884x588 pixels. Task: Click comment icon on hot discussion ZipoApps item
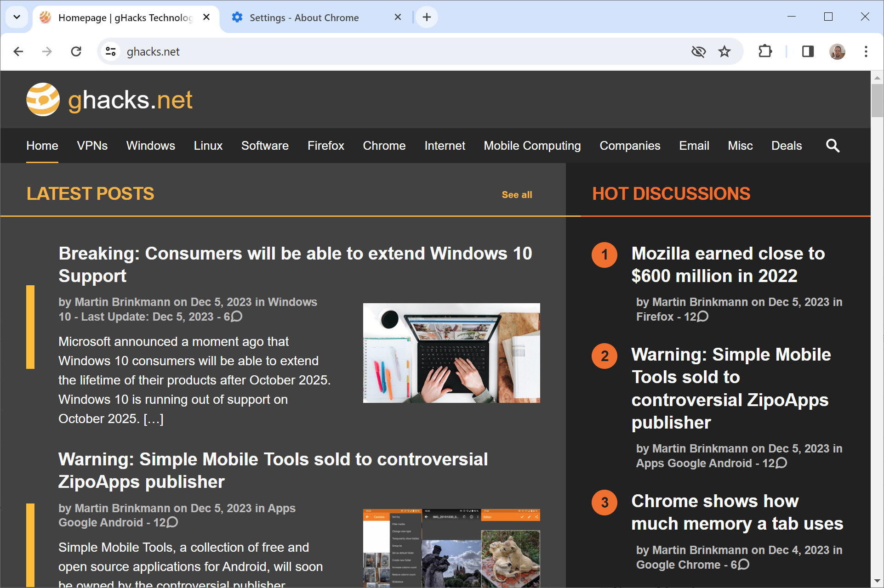[x=781, y=463]
